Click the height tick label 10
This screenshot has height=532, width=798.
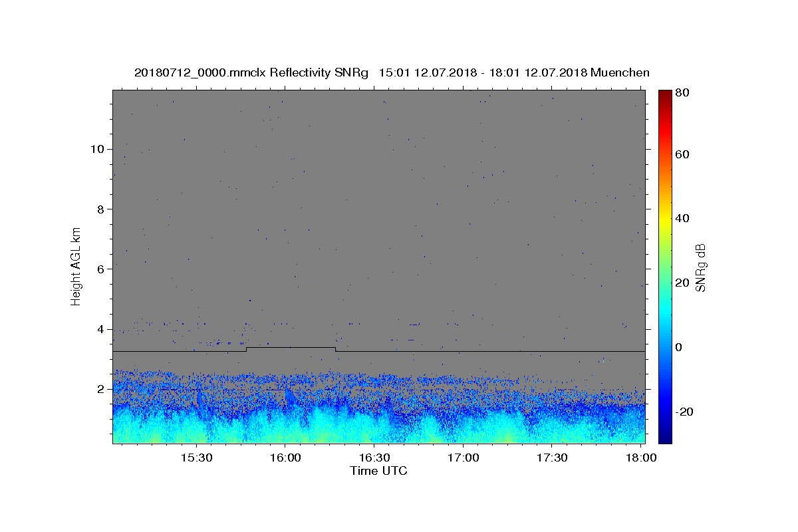(x=98, y=149)
